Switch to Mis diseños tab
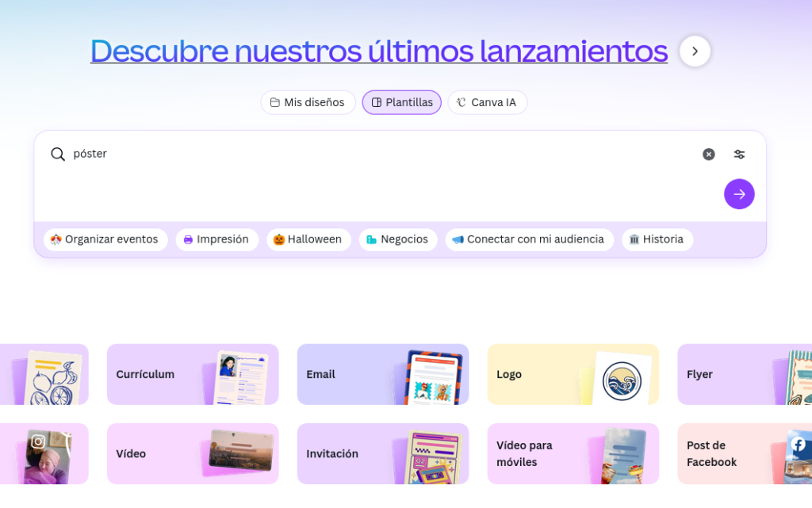The height and width of the screenshot is (508, 812). tap(308, 103)
